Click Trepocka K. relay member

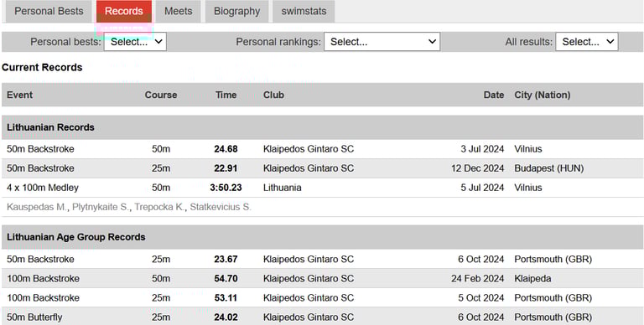(x=159, y=207)
